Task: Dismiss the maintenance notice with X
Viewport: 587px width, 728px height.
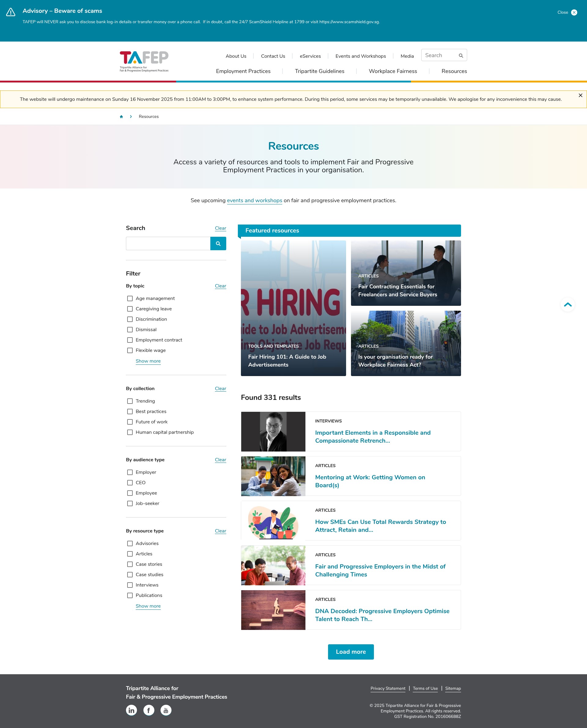Action: 580,95
